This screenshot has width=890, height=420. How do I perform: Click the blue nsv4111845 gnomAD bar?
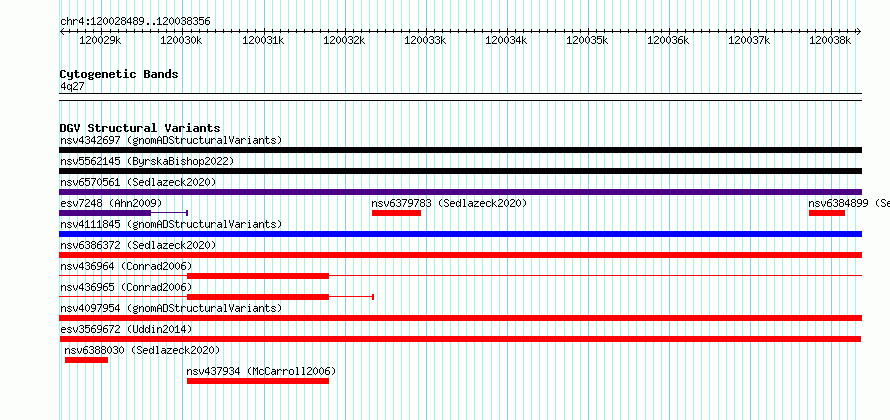[460, 234]
